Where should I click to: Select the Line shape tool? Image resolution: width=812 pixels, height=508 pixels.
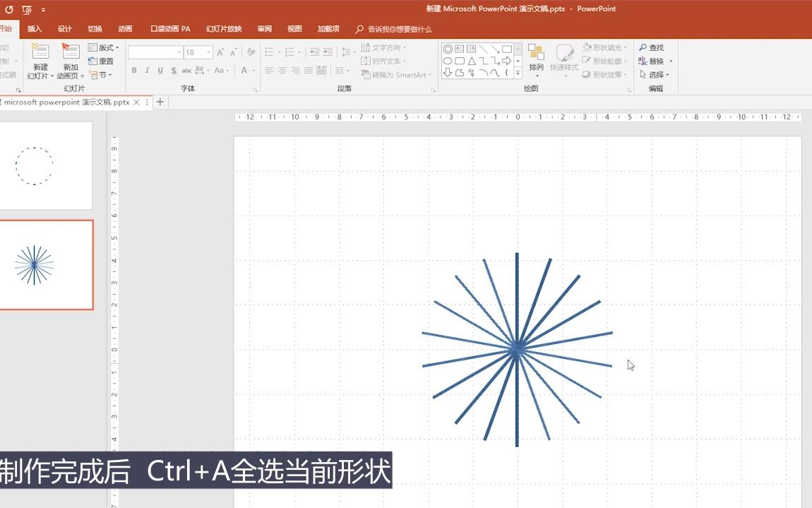coord(484,49)
